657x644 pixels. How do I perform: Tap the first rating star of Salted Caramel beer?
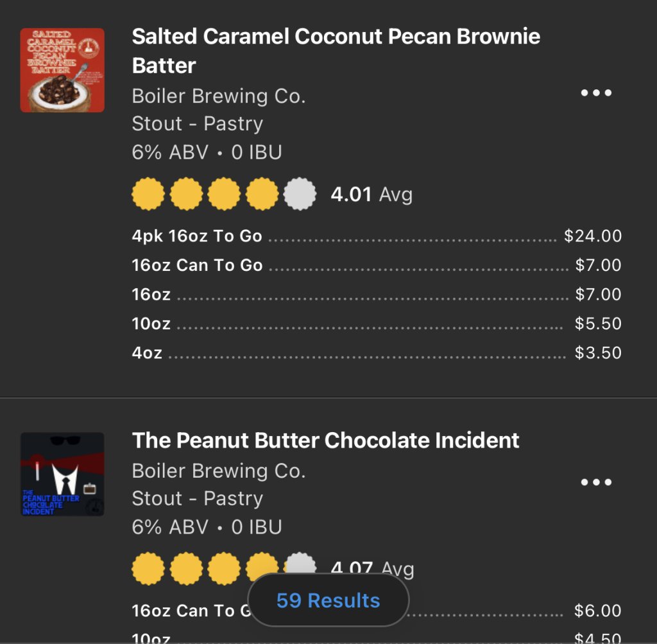pos(148,194)
